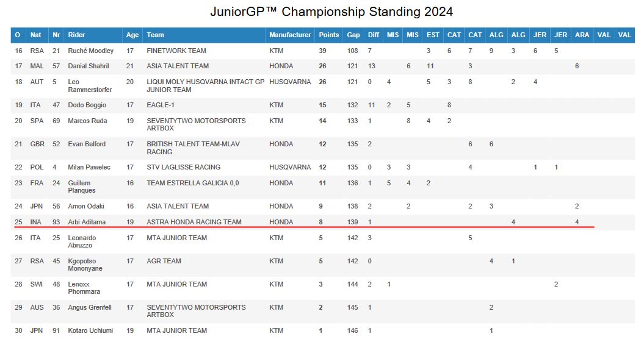
Task: Click the Manufacturer column header
Action: click(x=290, y=35)
